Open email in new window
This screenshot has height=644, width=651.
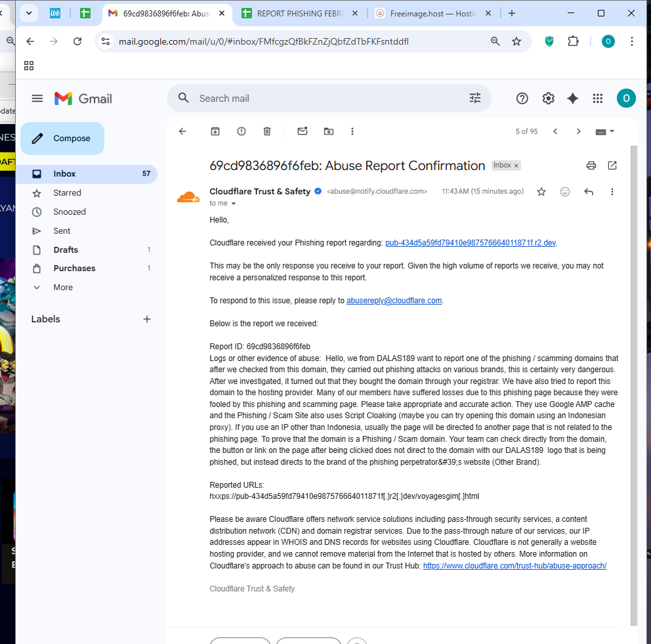pos(612,165)
